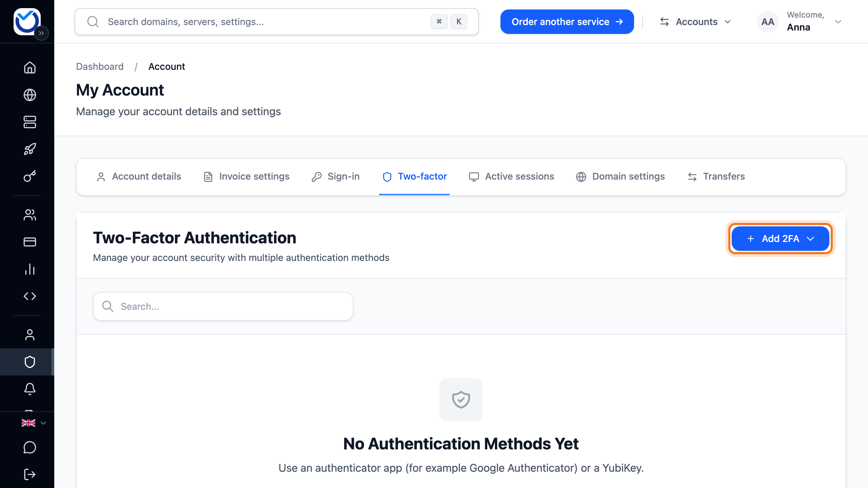The width and height of the screenshot is (868, 488).
Task: Switch to the Active sessions tab
Action: [511, 177]
